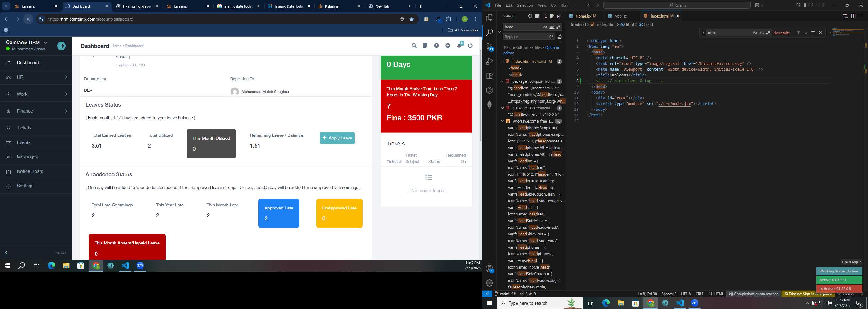Toggle Match Case in editor find widget
This screenshot has height=309, width=868.
755,33
